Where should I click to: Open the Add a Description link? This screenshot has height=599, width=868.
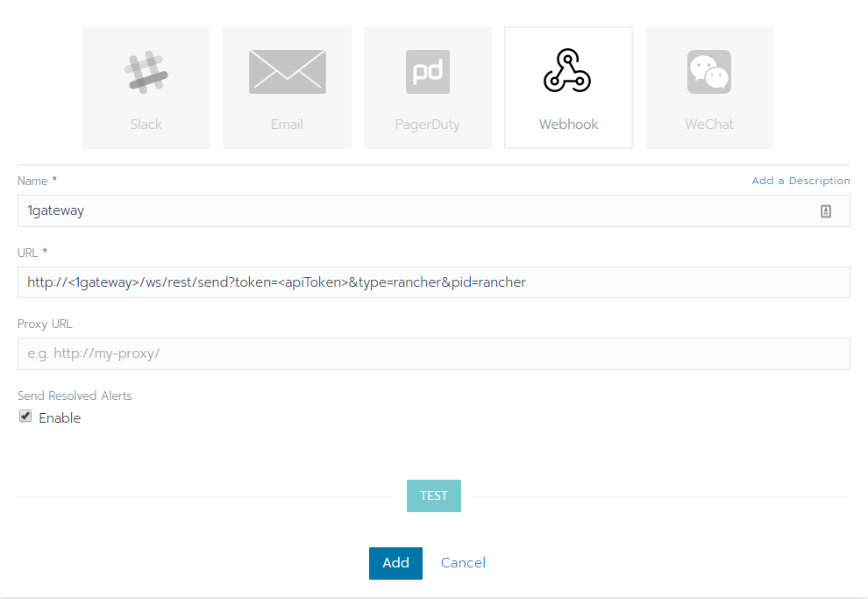[x=800, y=181]
